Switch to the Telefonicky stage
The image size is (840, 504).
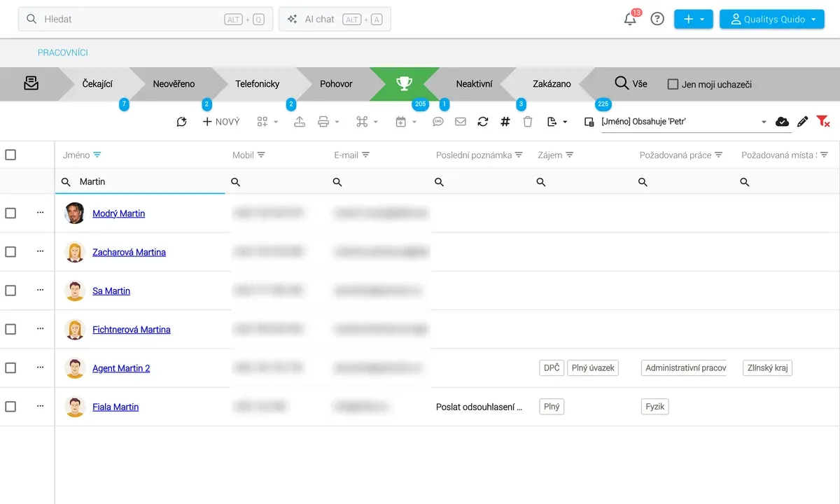257,84
